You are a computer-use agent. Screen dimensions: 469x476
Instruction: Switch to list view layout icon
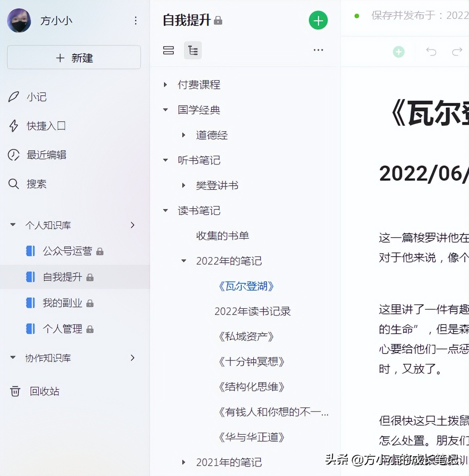click(x=168, y=50)
